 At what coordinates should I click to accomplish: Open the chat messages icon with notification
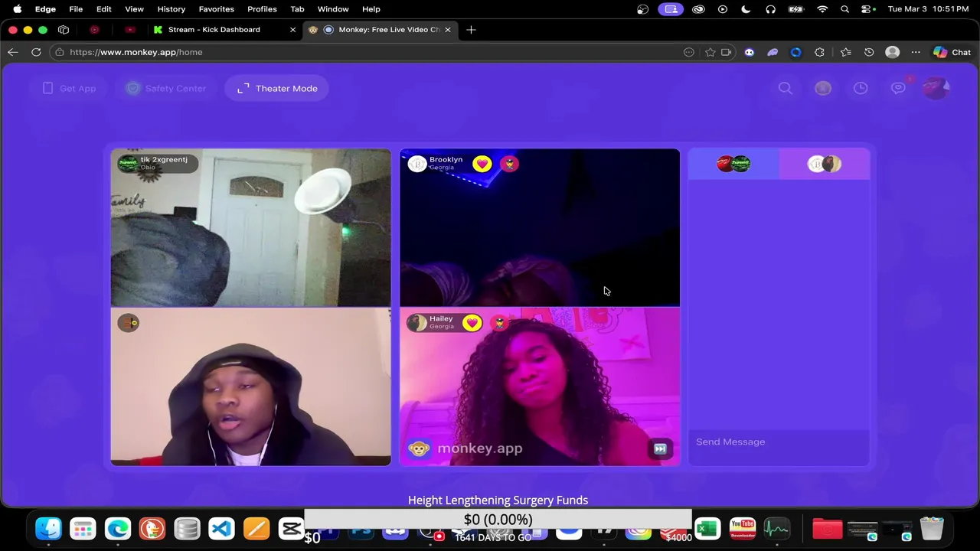point(899,87)
